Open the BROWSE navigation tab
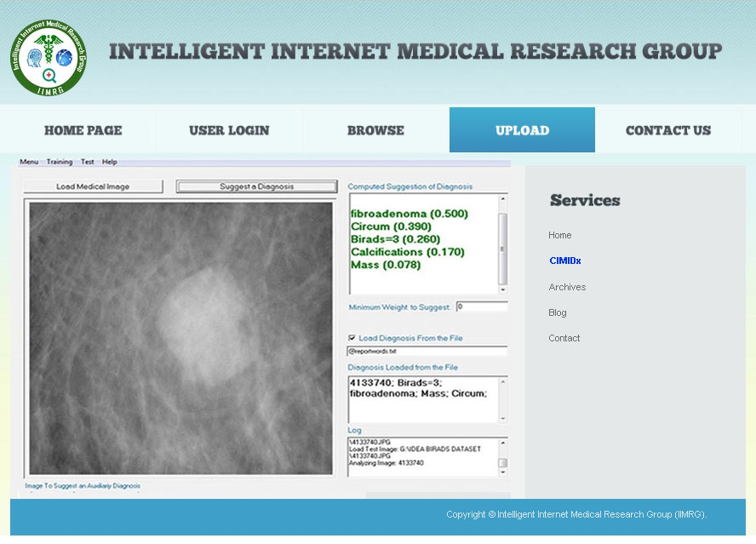Viewport: 756px width, 544px height. point(375,130)
